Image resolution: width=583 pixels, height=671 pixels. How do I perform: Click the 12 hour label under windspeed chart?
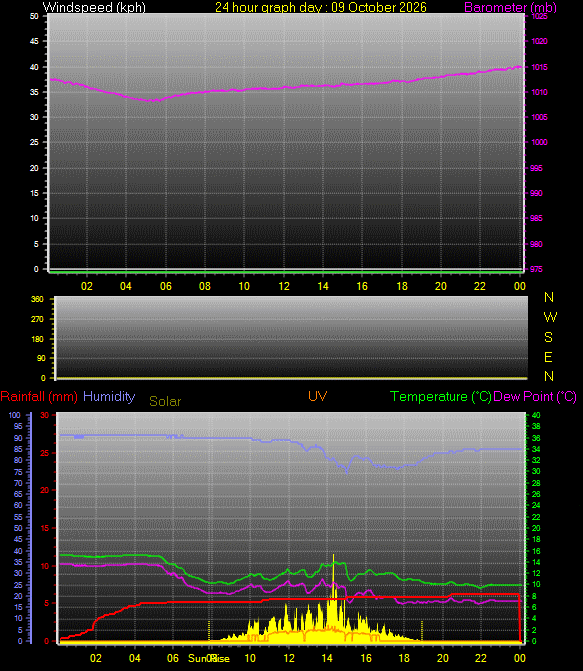(284, 286)
